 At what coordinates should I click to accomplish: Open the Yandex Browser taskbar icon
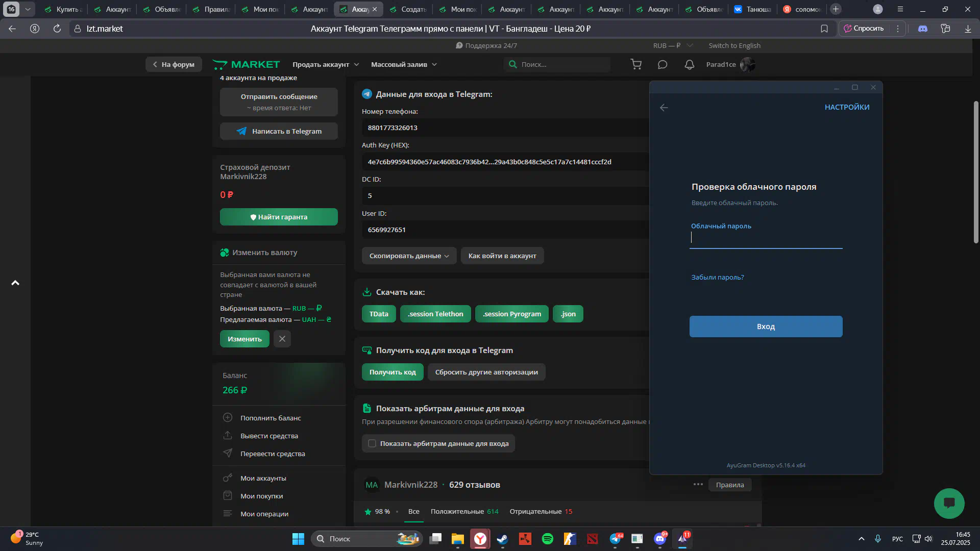coord(480,539)
